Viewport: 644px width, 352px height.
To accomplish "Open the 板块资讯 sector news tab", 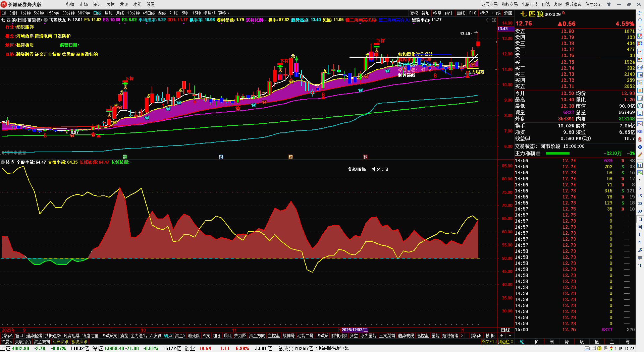I will click(79, 342).
